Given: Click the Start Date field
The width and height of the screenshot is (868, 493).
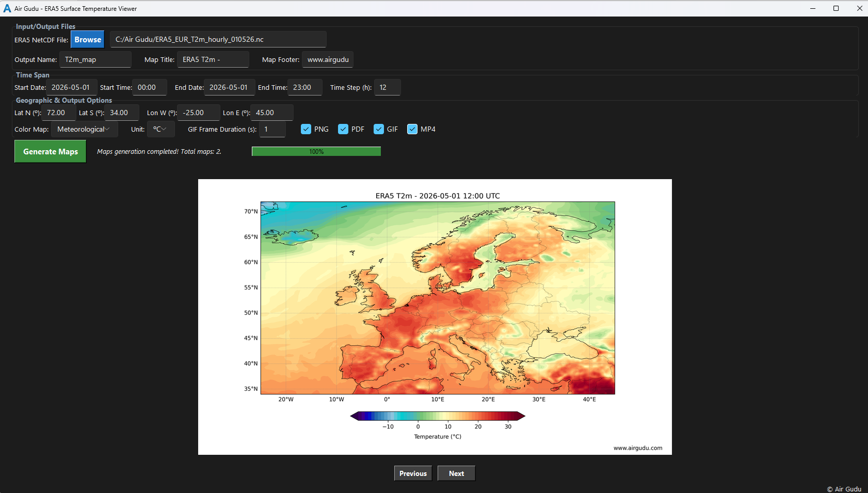Looking at the screenshot, I should click(72, 87).
